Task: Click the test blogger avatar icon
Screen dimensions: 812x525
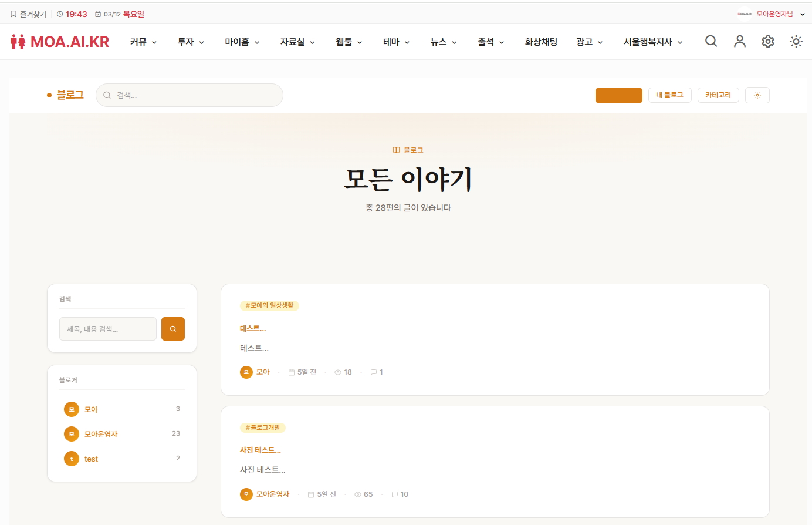Action: 72,459
